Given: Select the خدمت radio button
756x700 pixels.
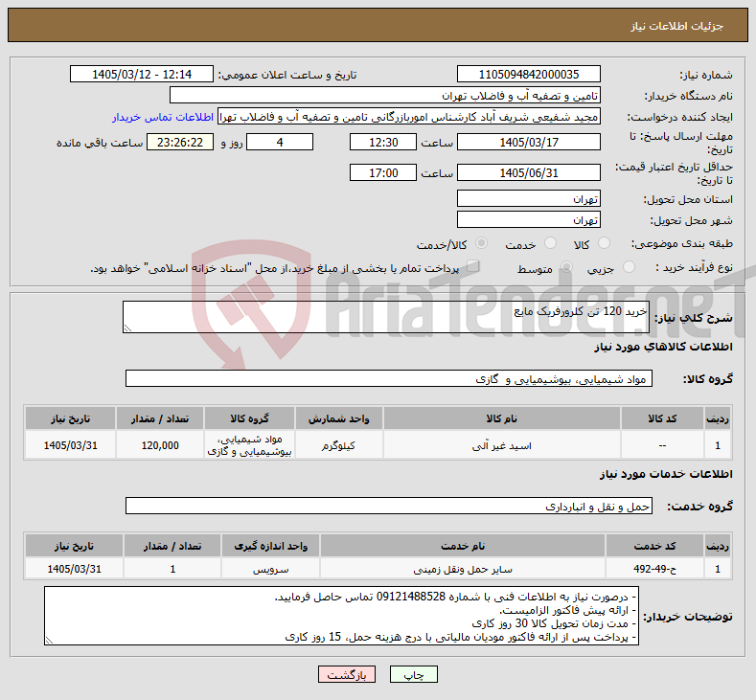Looking at the screenshot, I should (550, 244).
